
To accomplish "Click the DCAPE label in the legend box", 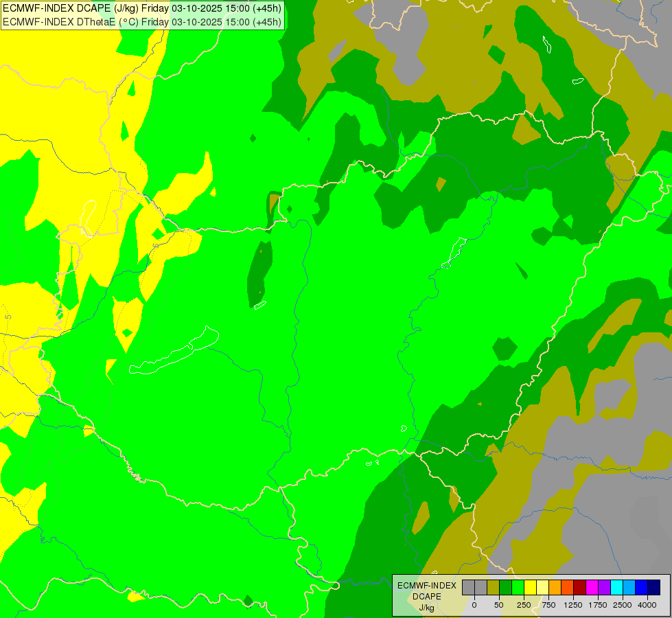I will point(427,597).
